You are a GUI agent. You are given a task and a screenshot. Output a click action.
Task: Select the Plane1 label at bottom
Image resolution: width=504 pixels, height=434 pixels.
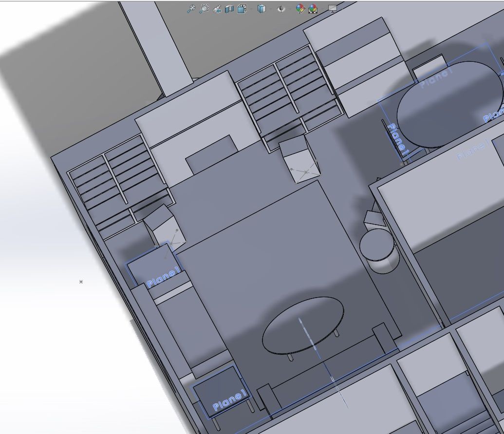click(x=229, y=399)
